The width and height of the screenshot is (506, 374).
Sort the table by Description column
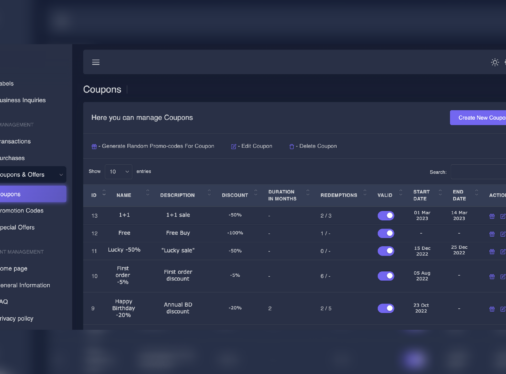(209, 193)
